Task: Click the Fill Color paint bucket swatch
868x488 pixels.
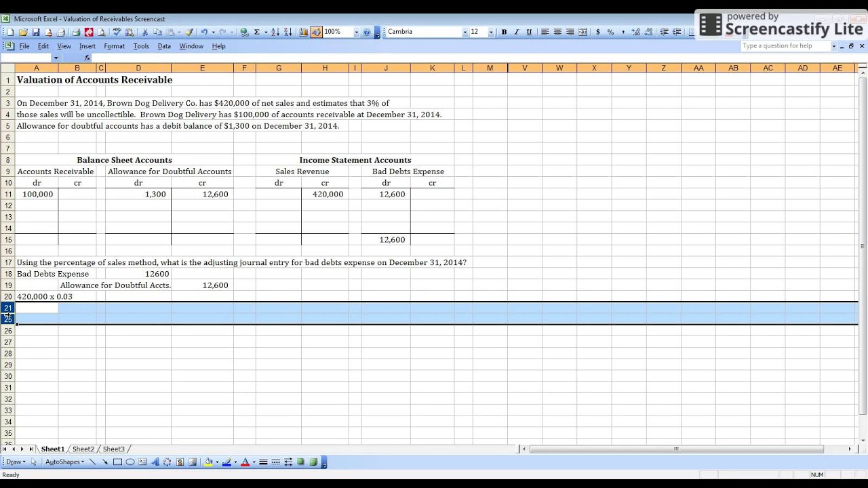Action: pyautogui.click(x=209, y=462)
